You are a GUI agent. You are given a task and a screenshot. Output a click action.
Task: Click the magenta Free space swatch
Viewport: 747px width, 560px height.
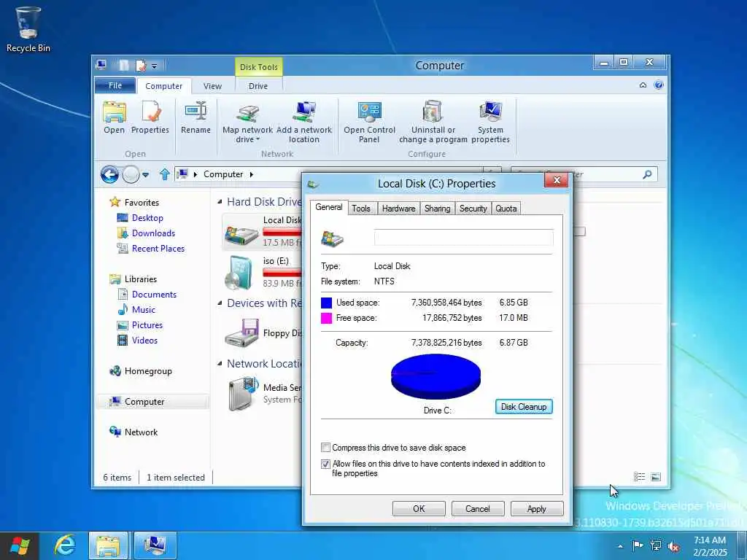point(326,318)
